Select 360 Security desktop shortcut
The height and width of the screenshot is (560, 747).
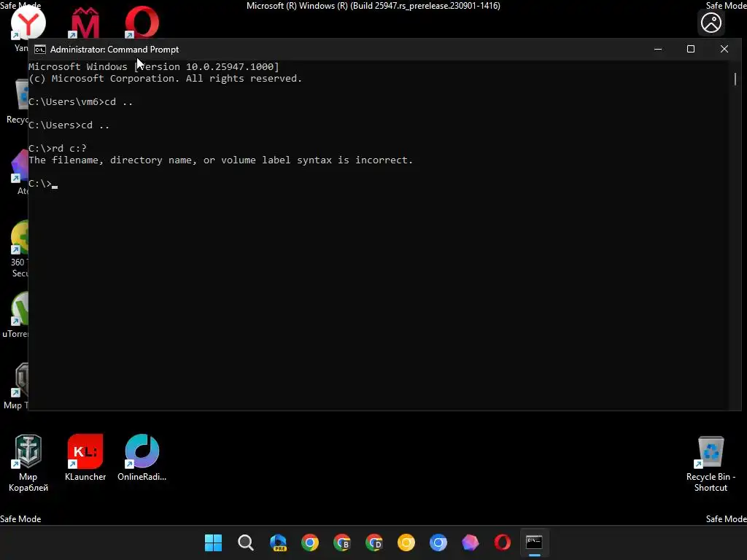point(19,249)
